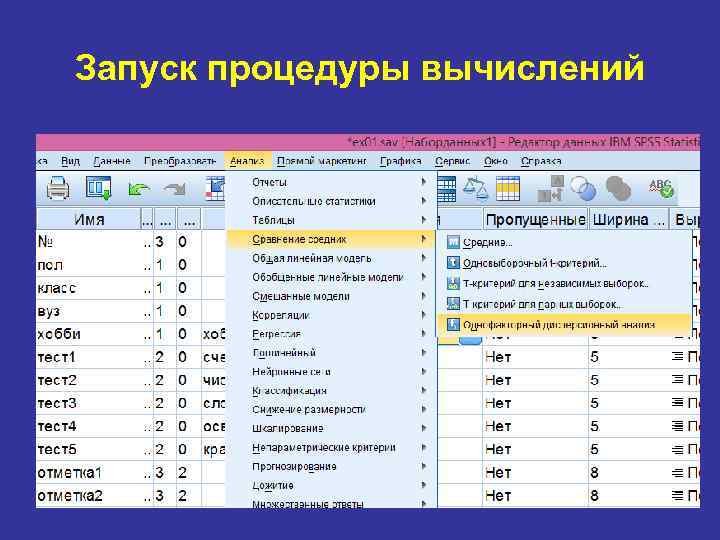Image resolution: width=720 pixels, height=540 pixels.
Task: Click the icon next to Средние
Action: coord(453,242)
